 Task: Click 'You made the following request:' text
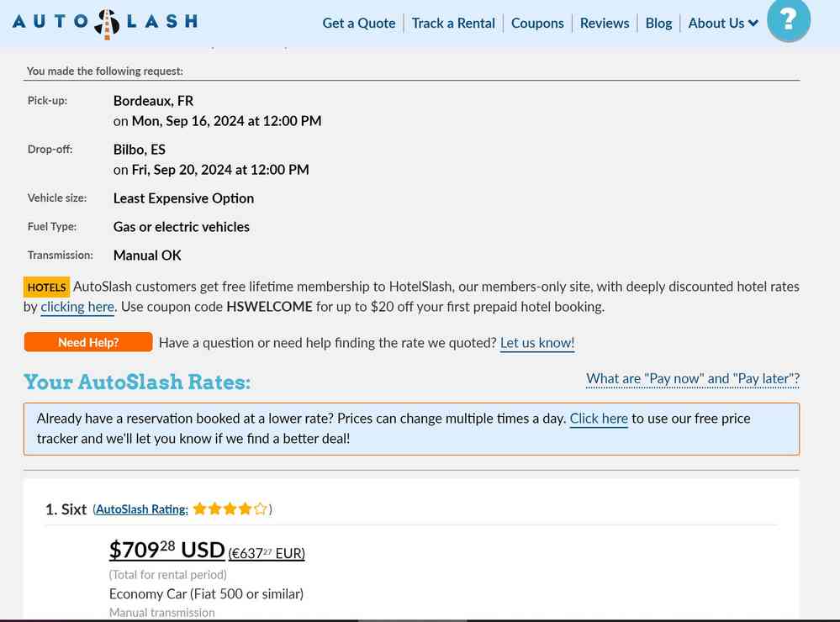[105, 71]
